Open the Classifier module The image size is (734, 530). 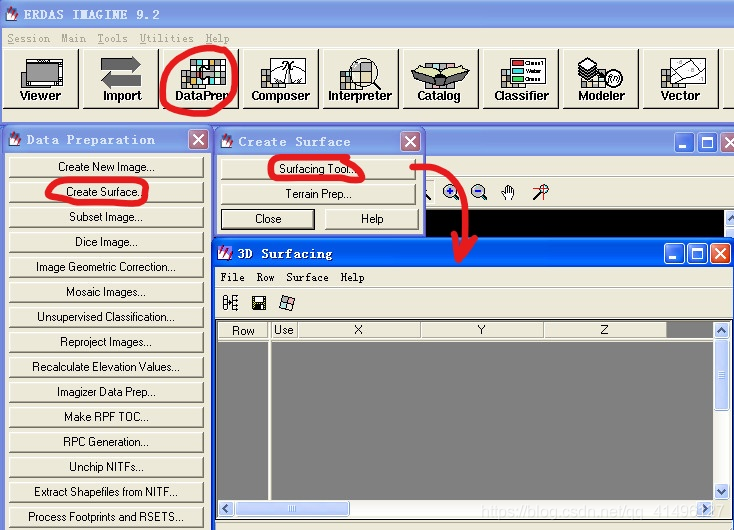(521, 79)
